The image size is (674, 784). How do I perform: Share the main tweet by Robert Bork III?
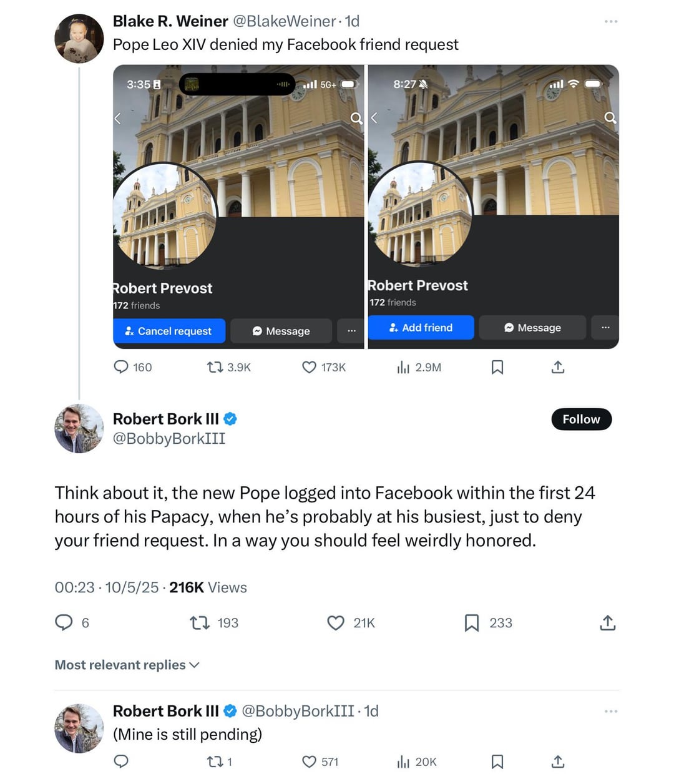[x=608, y=623]
